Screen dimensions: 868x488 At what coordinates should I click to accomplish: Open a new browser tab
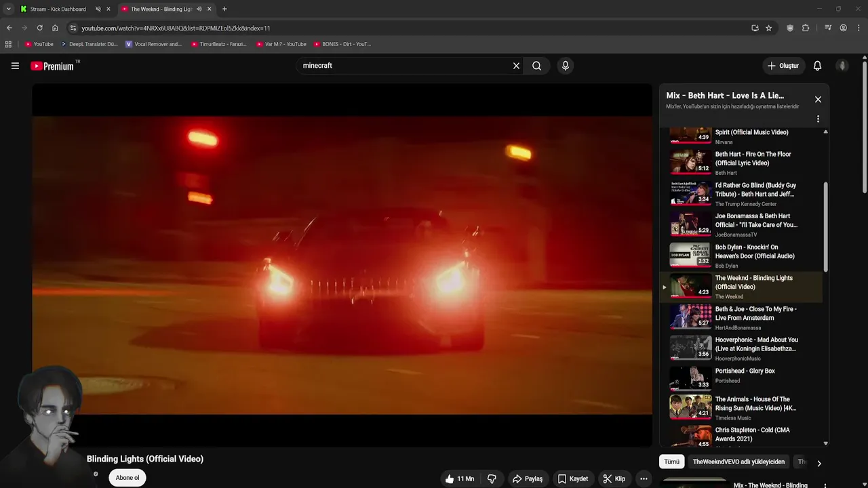(x=224, y=9)
